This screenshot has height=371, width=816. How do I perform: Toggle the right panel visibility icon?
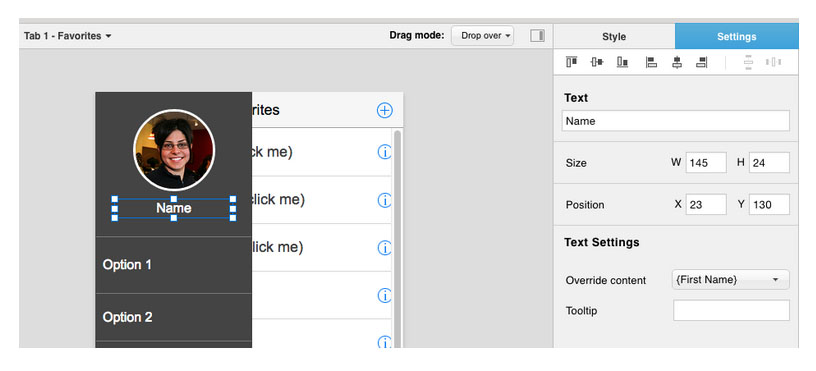(x=538, y=36)
